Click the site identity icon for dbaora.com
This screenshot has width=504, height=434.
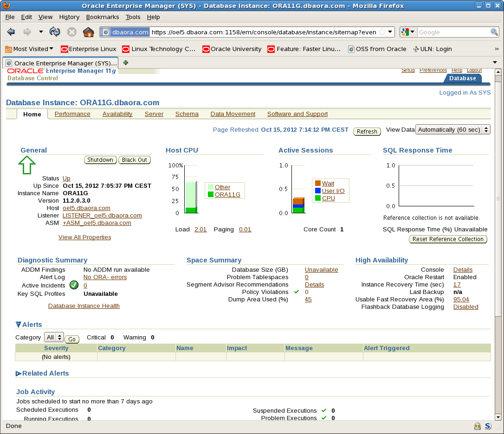pyautogui.click(x=105, y=32)
